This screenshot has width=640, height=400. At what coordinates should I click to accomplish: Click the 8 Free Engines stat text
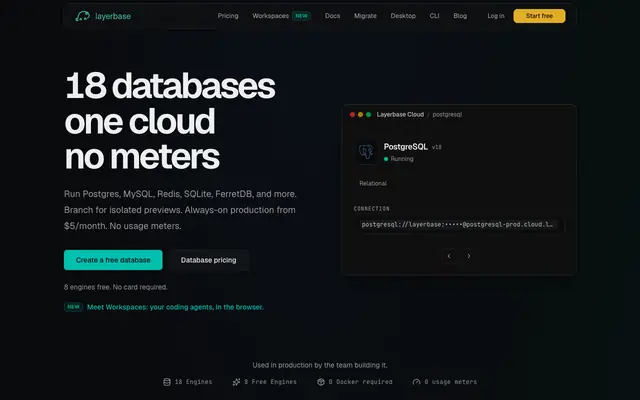pyautogui.click(x=270, y=382)
